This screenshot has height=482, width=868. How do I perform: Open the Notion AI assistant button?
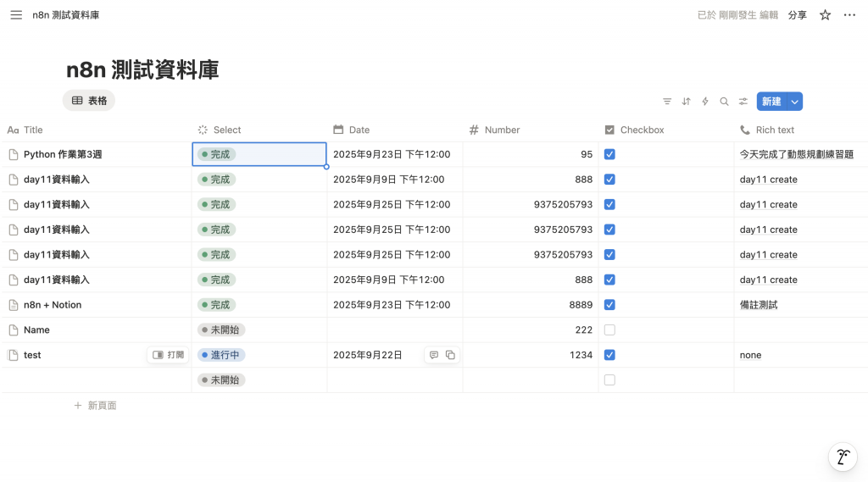pos(843,457)
